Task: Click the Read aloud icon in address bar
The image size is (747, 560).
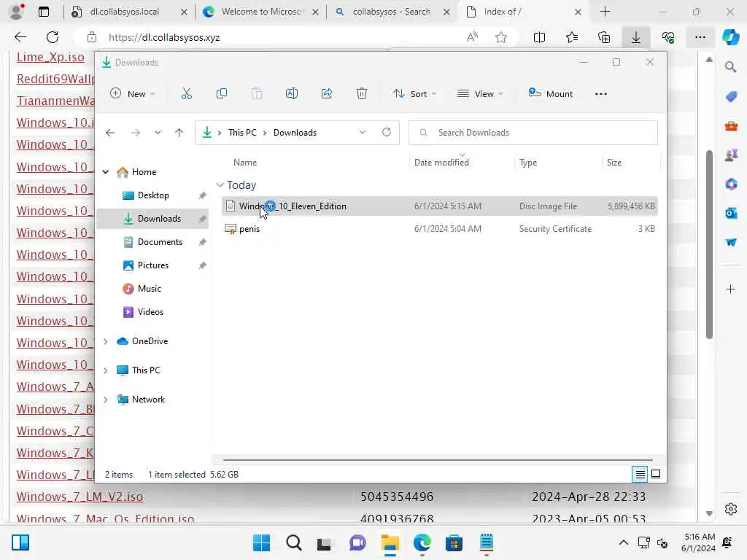Action: coord(472,37)
